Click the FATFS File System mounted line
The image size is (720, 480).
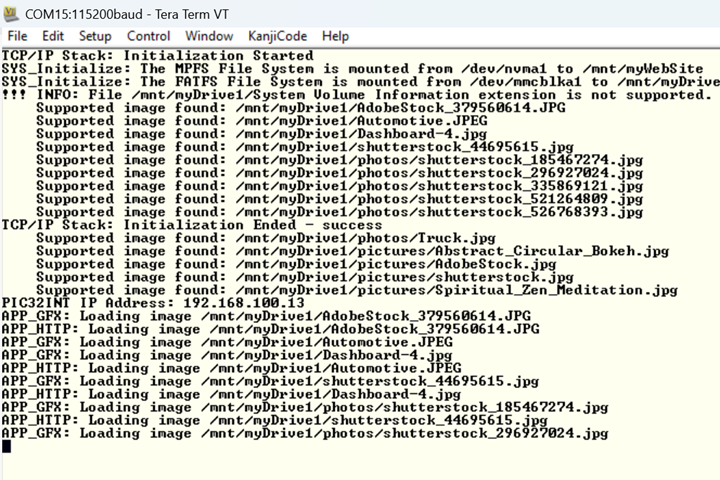click(361, 82)
